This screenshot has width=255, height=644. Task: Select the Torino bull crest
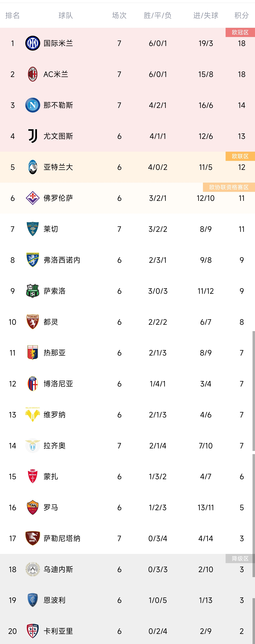point(33,322)
